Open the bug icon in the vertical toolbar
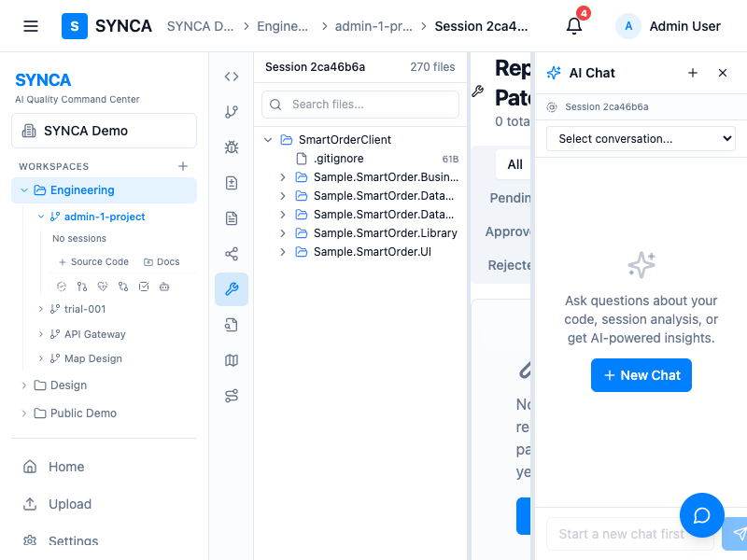747x560 pixels. point(232,147)
